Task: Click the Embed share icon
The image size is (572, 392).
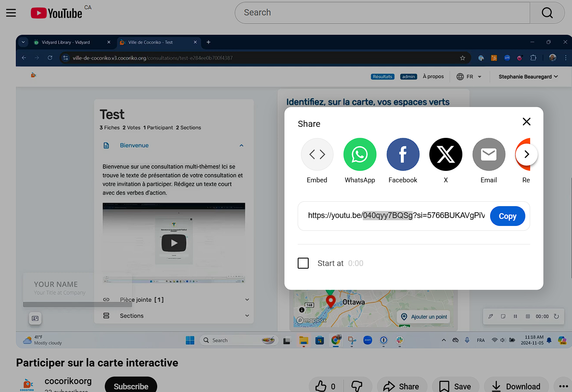Action: 317,155
